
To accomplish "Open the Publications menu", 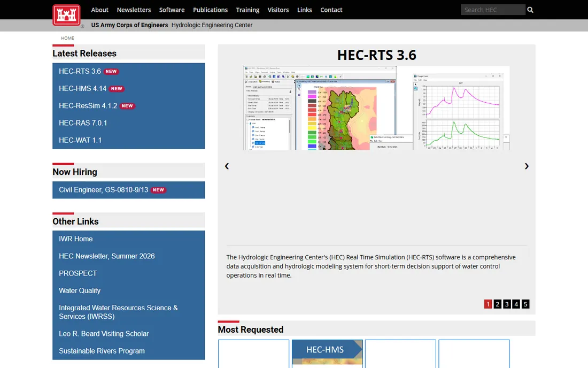I will [211, 10].
